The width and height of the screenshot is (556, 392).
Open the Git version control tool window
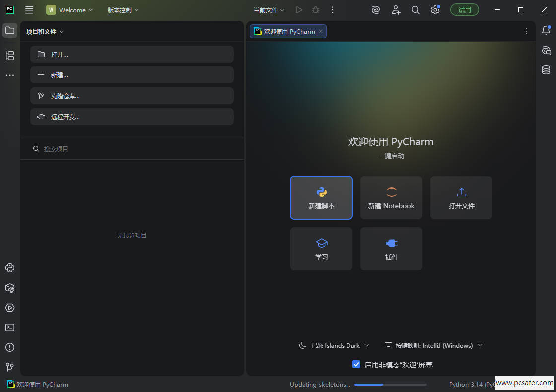(x=10, y=367)
